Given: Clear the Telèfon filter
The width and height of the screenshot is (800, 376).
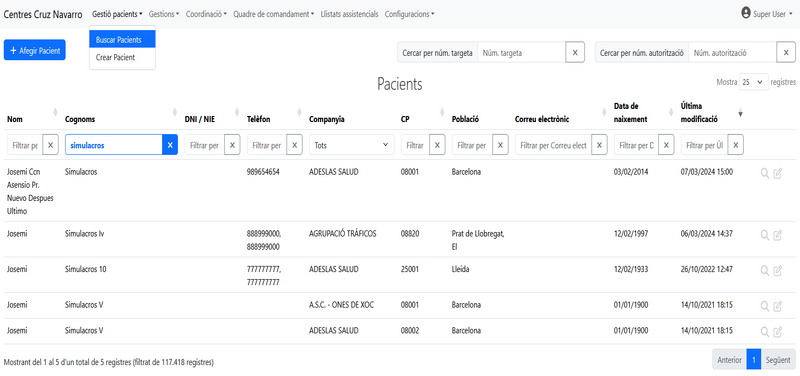Looking at the screenshot, I should click(x=294, y=145).
